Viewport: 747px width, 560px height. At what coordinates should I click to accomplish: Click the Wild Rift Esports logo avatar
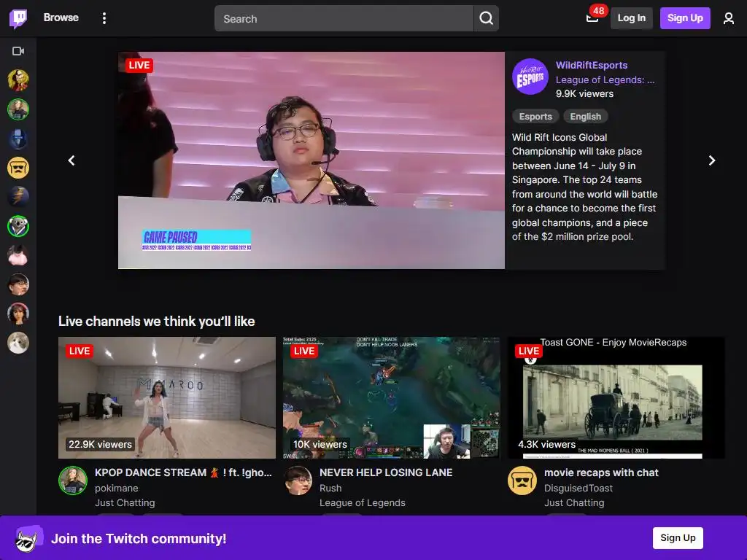click(x=530, y=77)
